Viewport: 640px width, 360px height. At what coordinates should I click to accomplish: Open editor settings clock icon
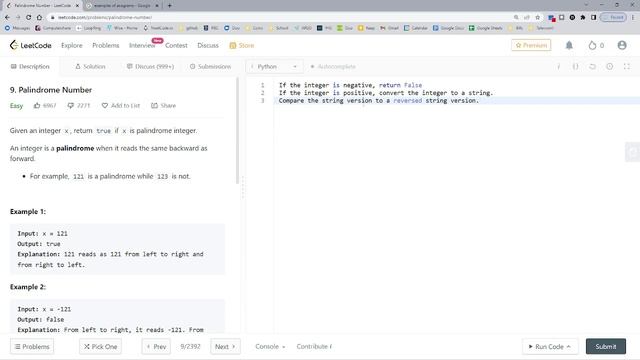[x=609, y=67]
